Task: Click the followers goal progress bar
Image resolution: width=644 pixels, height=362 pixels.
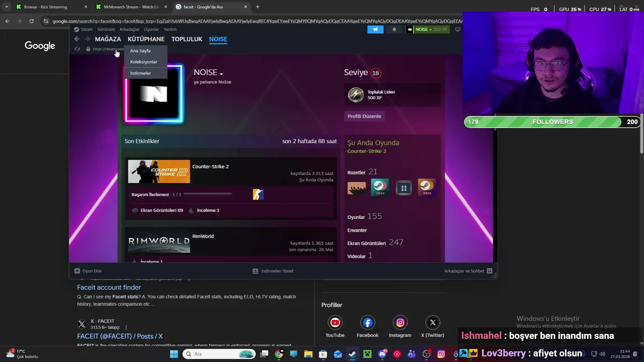Action: click(x=552, y=122)
